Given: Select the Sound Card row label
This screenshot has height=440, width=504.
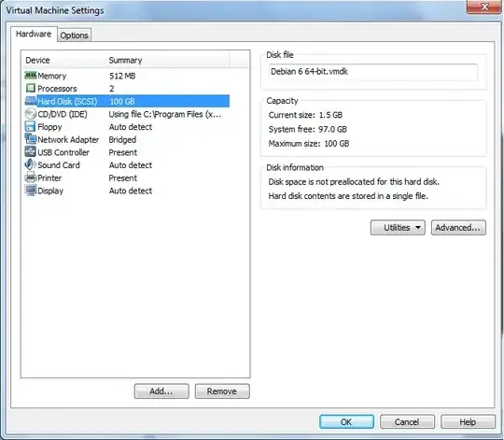Looking at the screenshot, I should tap(59, 165).
